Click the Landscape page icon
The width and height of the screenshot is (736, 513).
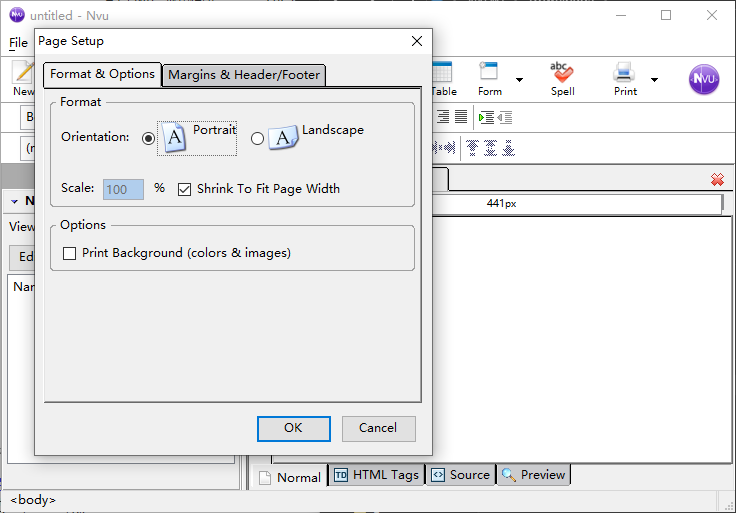click(283, 138)
